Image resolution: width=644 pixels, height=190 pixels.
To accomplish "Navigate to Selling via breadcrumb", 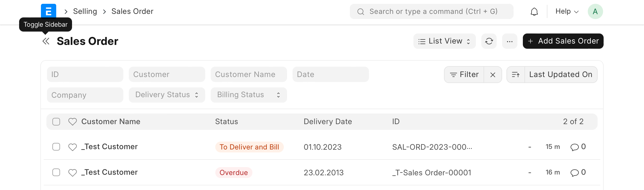I will pyautogui.click(x=85, y=11).
